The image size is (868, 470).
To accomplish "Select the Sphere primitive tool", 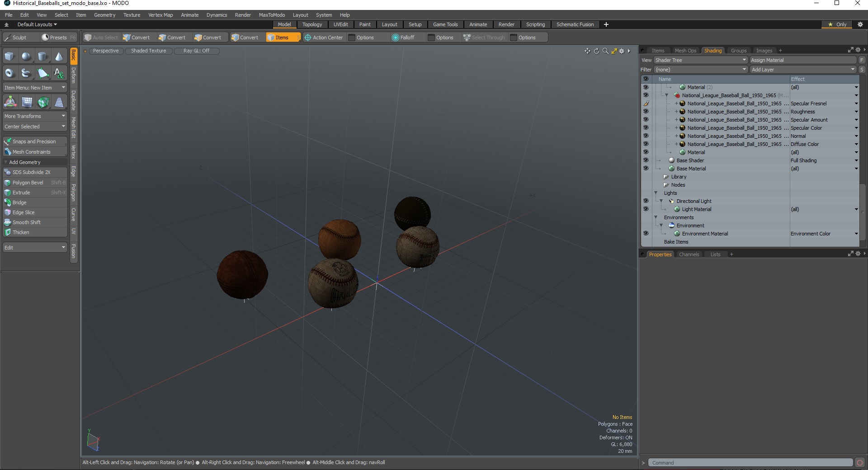I will pyautogui.click(x=26, y=56).
